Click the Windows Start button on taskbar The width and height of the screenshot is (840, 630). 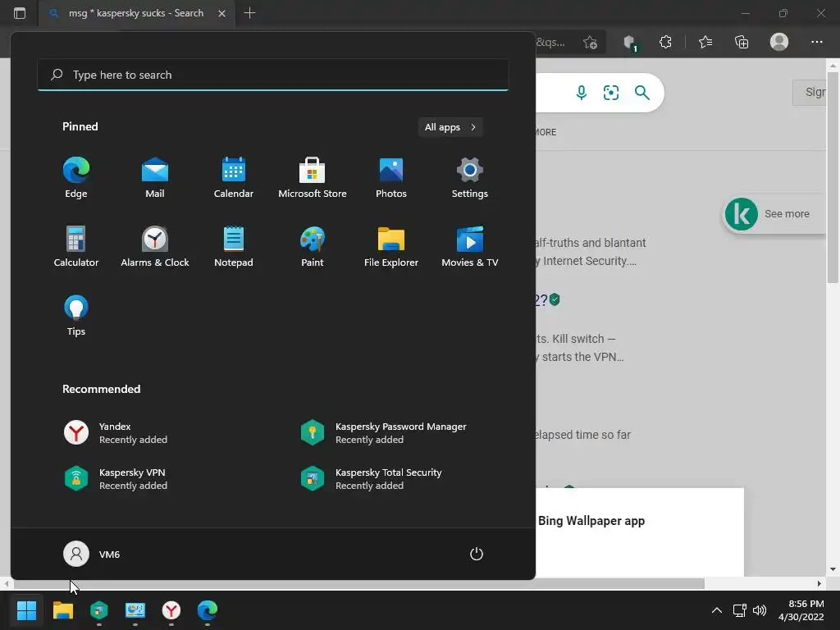point(26,610)
